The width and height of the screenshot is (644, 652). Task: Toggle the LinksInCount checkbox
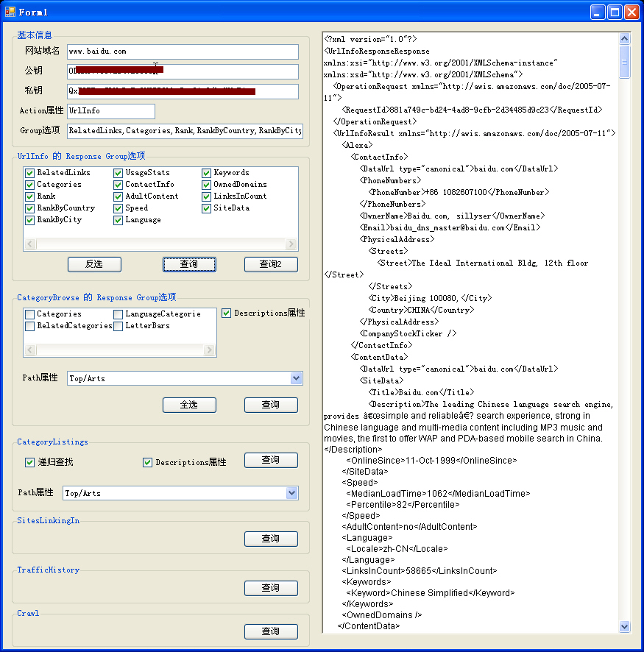pyautogui.click(x=206, y=196)
